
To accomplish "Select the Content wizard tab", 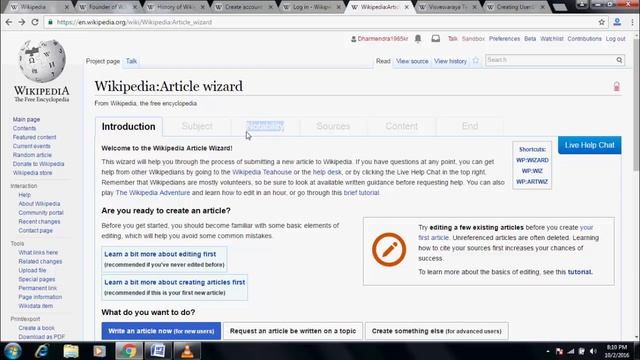I will click(x=402, y=126).
